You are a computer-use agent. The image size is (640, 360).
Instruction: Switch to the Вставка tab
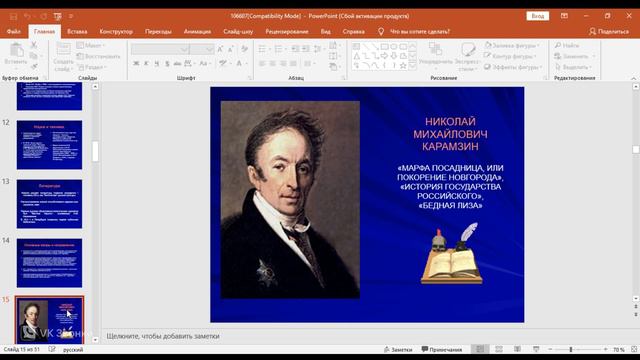77,31
